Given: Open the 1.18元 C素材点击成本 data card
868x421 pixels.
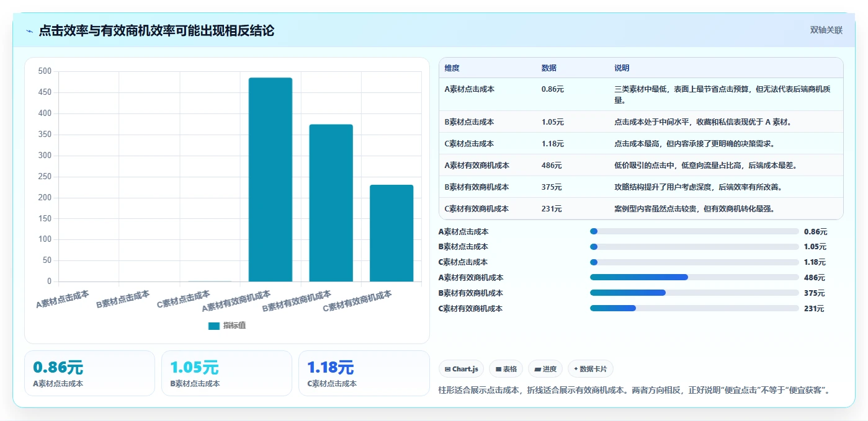Looking at the screenshot, I should click(x=364, y=373).
